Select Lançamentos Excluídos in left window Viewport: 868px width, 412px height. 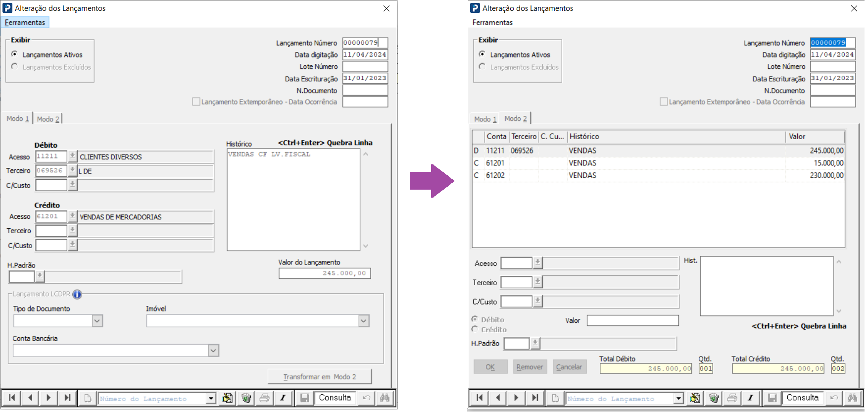[15, 66]
